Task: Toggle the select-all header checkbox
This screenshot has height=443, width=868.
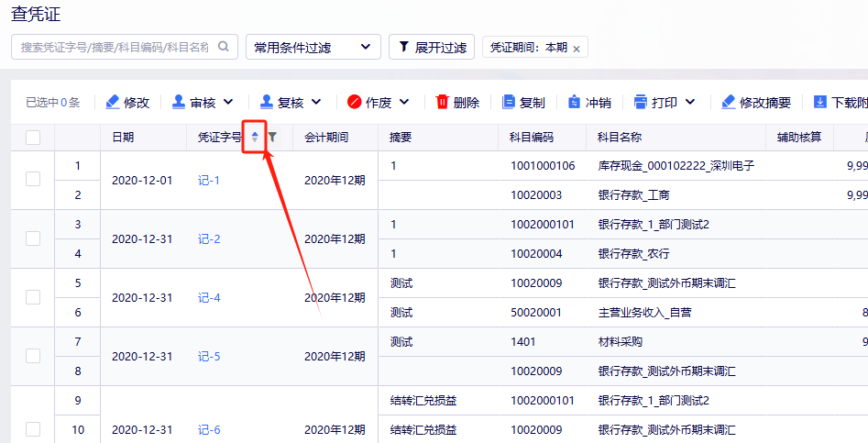Action: pyautogui.click(x=33, y=138)
